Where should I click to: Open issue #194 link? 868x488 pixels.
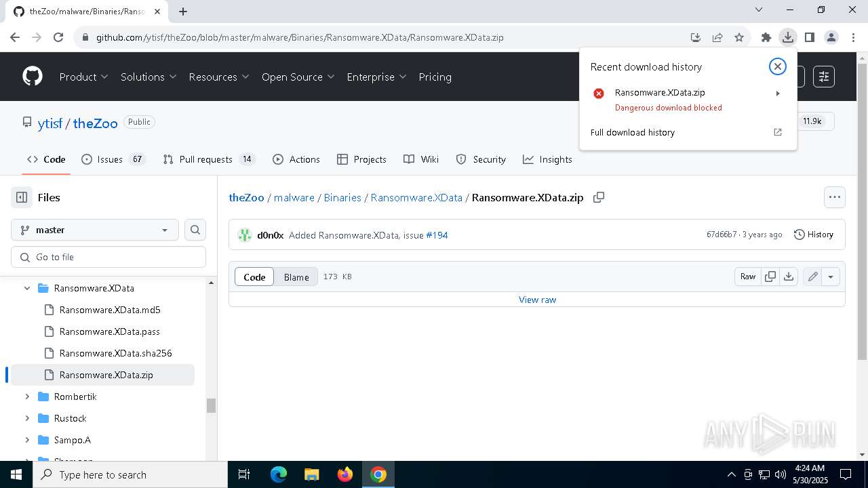tap(437, 235)
